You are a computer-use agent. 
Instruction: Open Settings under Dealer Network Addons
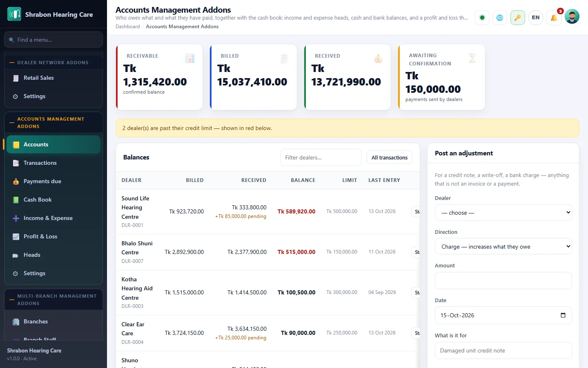coord(53,96)
